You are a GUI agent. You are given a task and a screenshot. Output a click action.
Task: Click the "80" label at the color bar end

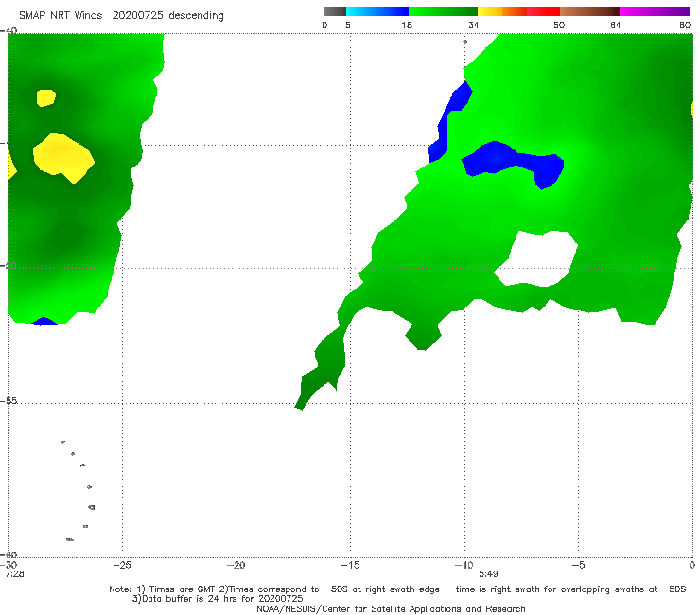[x=685, y=25]
